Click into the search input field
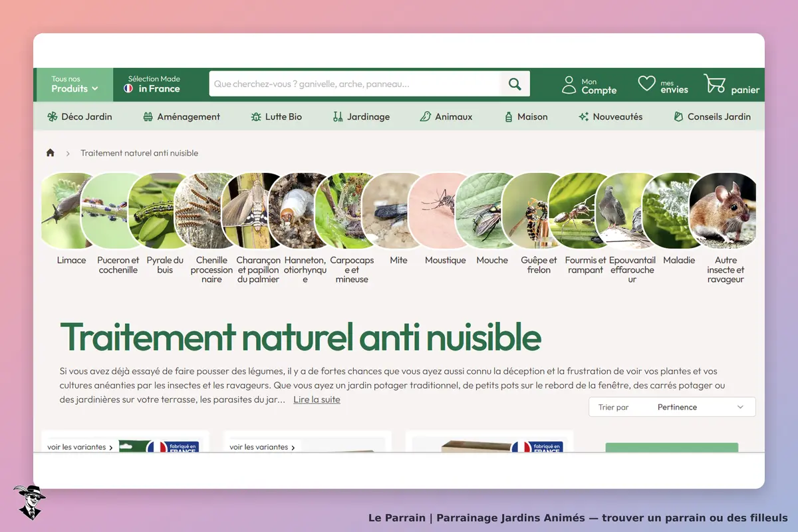798x532 pixels. [354, 84]
